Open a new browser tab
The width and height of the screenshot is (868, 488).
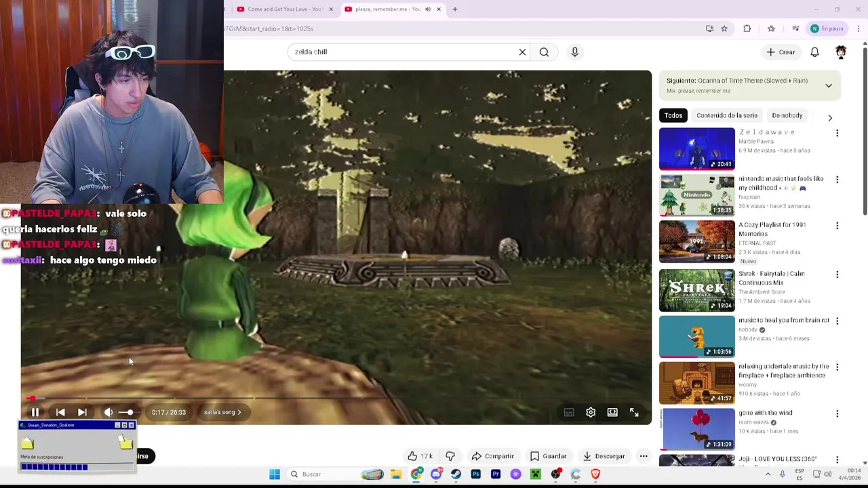455,9
